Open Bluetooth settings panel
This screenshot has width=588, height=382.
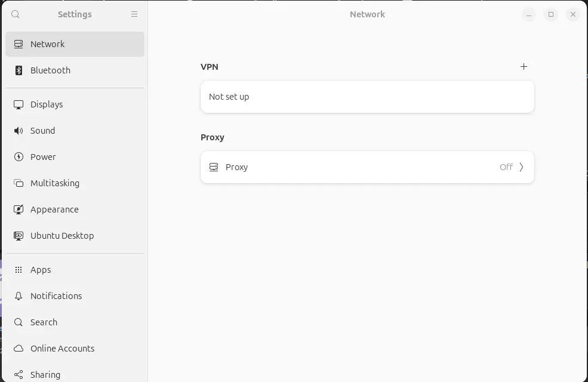tap(75, 70)
